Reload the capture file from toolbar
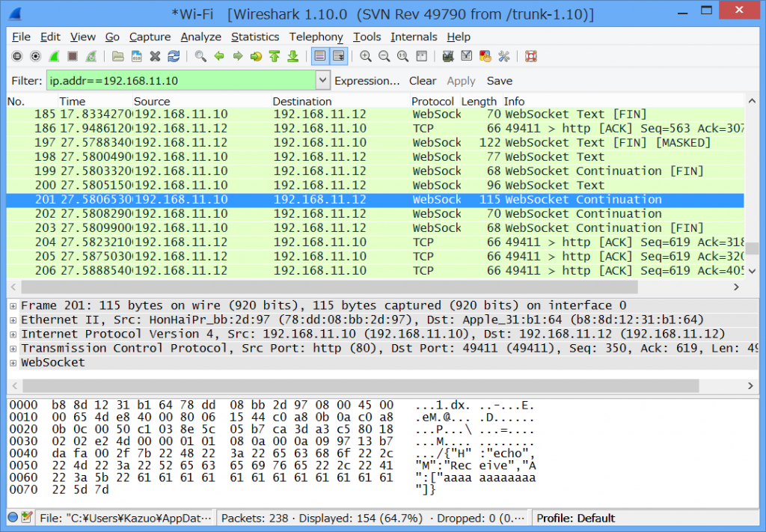 (174, 56)
